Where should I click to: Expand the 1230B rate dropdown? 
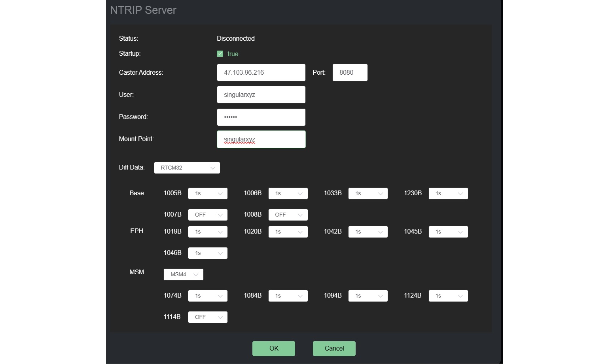point(448,193)
